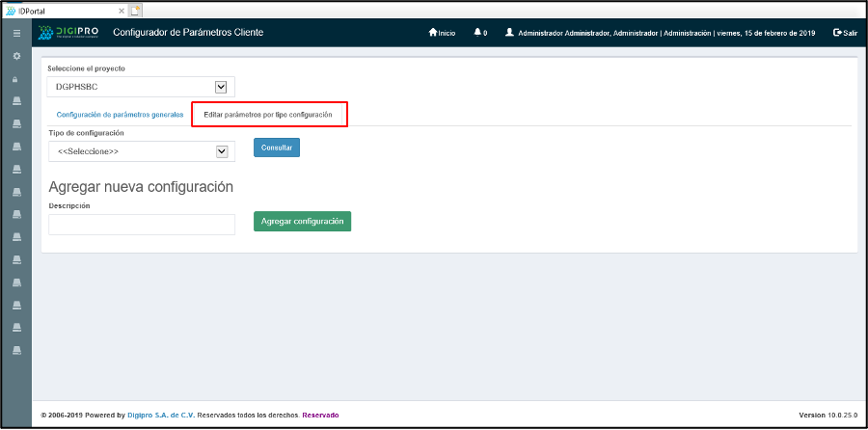Click the padlock icon in the sidebar

tap(16, 79)
